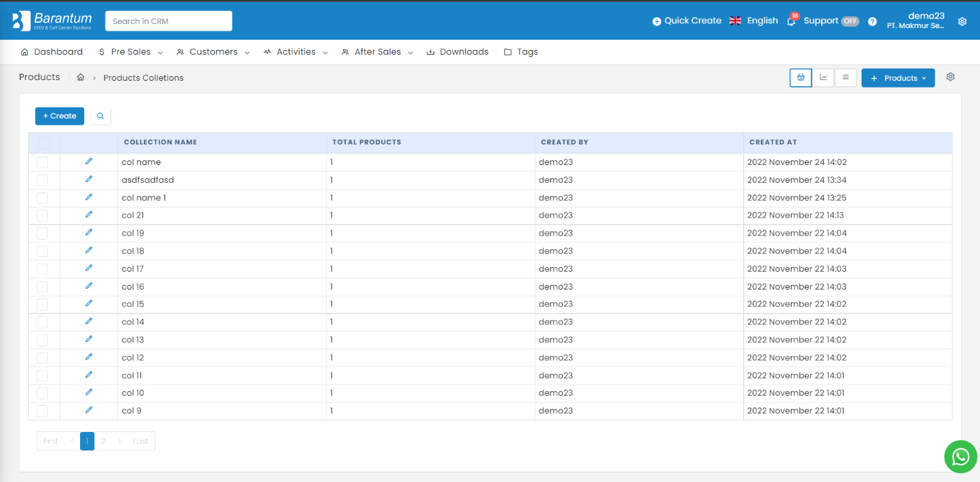980x482 pixels.
Task: Check the 'col 9' row checkbox
Action: (x=42, y=411)
